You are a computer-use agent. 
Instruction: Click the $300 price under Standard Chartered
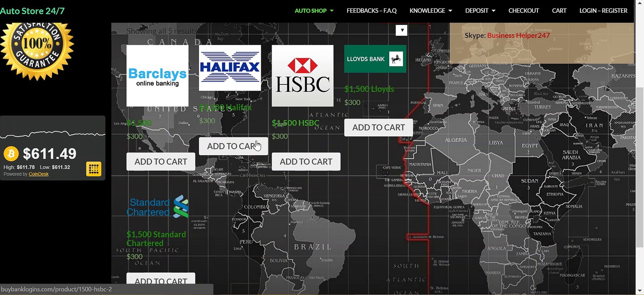tap(135, 257)
